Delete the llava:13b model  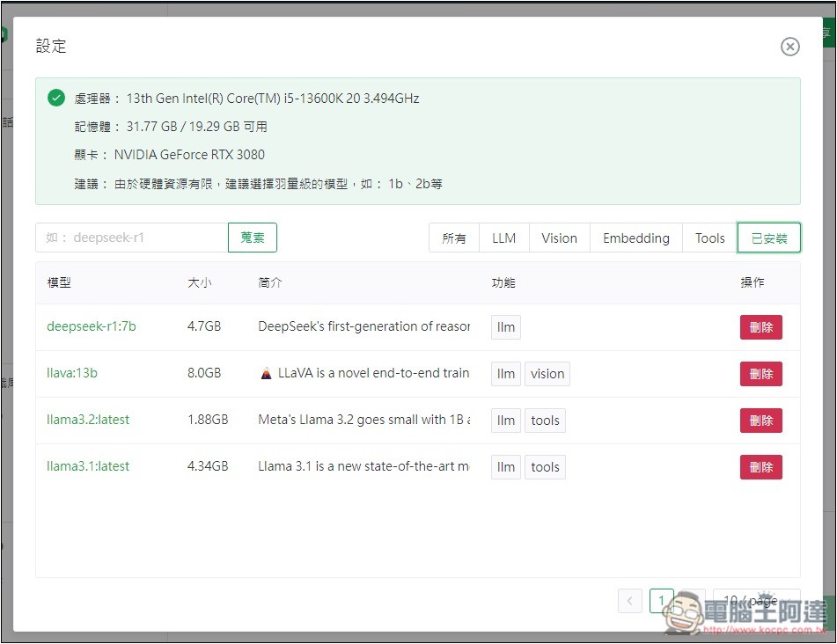[760, 374]
